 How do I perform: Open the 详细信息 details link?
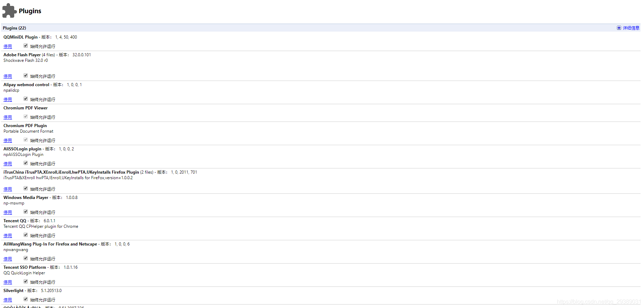[631, 28]
